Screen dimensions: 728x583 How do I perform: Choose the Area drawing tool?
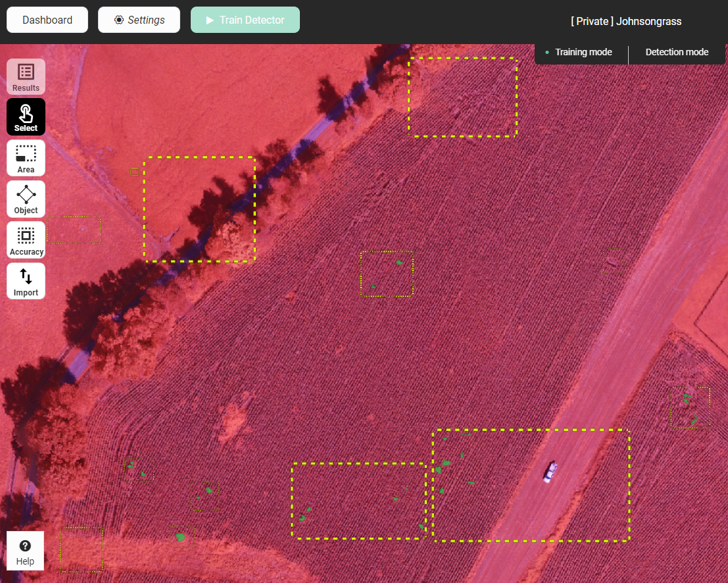tap(26, 159)
